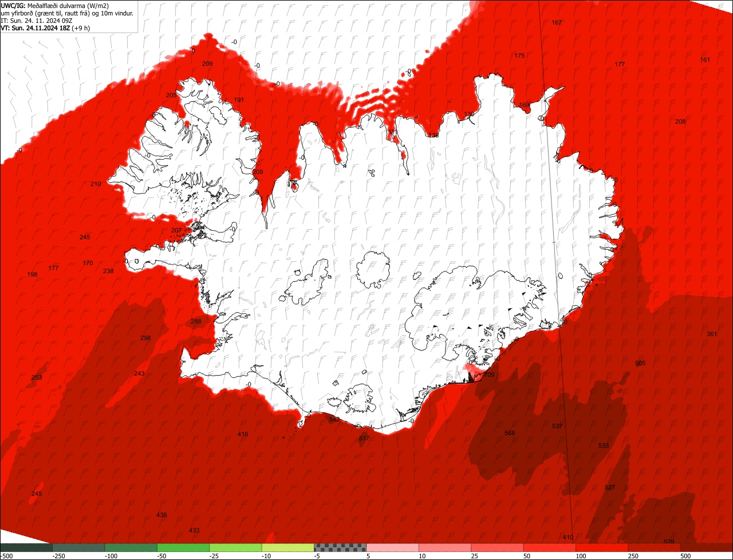Image resolution: width=733 pixels, height=560 pixels.
Task: Click the legend label -500
Action: tap(6, 556)
